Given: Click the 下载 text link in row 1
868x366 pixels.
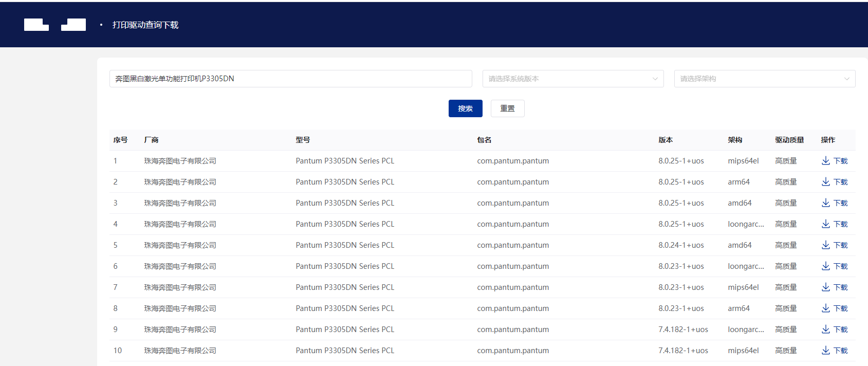Looking at the screenshot, I should [841, 161].
